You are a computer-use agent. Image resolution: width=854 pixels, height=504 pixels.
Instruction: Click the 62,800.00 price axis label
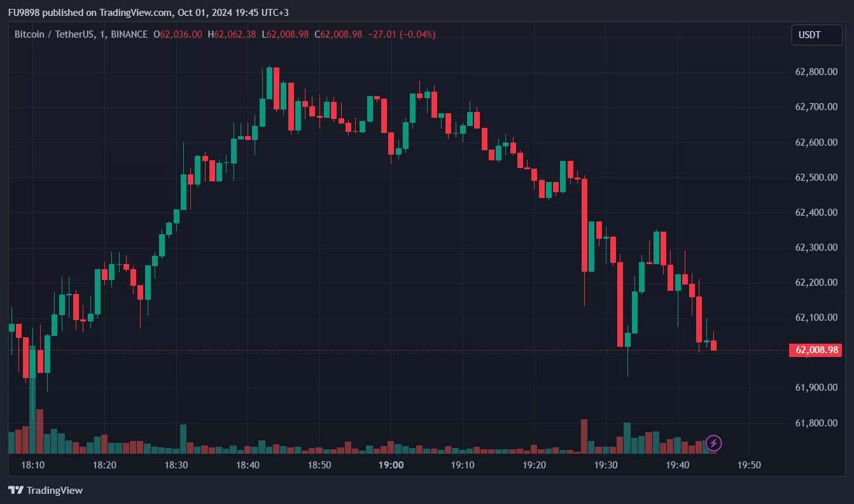click(816, 72)
